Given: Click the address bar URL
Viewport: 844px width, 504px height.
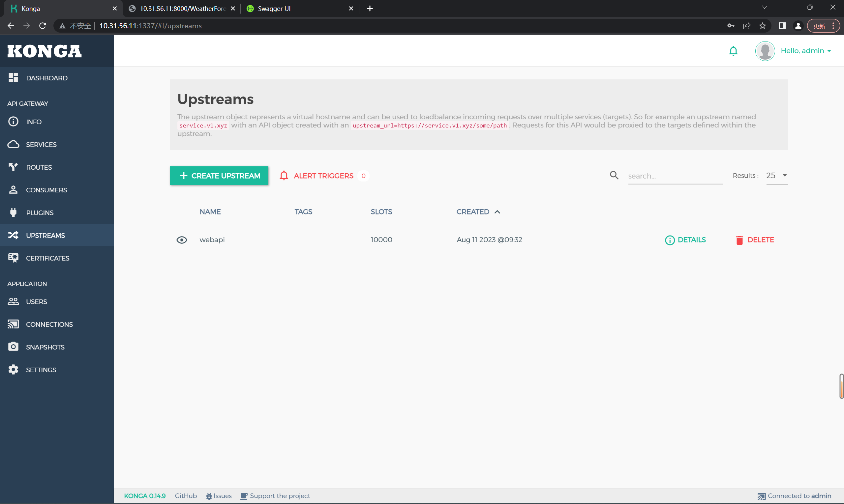Looking at the screenshot, I should click(x=150, y=26).
